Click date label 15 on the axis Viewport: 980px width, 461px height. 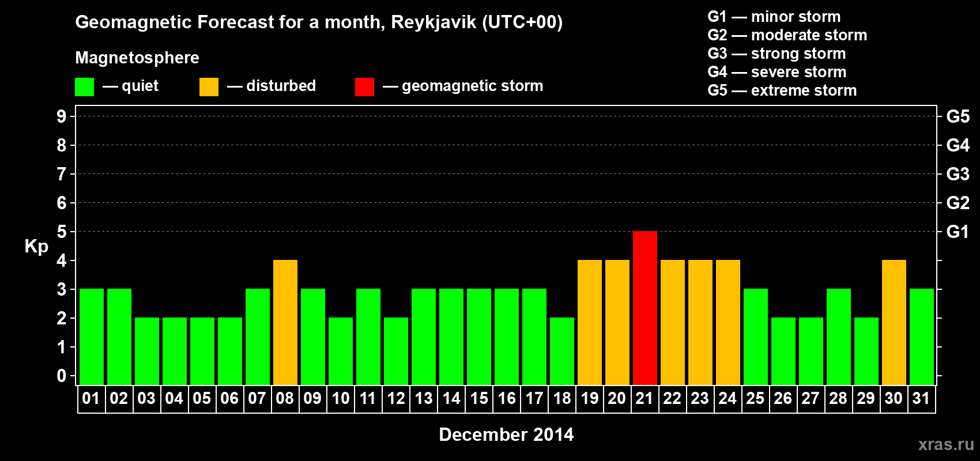pos(479,398)
